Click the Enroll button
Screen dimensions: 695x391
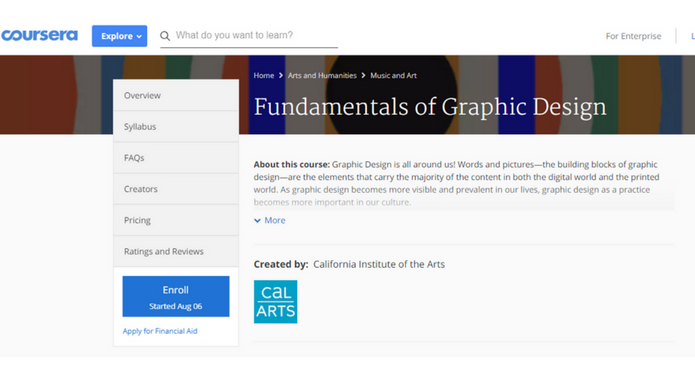[176, 297]
